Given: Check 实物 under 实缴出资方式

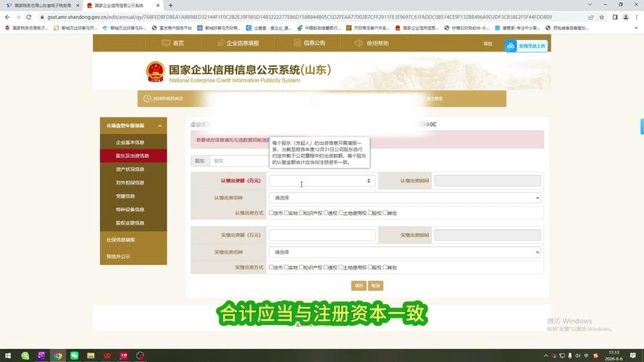Looking at the screenshot, I should [286, 267].
